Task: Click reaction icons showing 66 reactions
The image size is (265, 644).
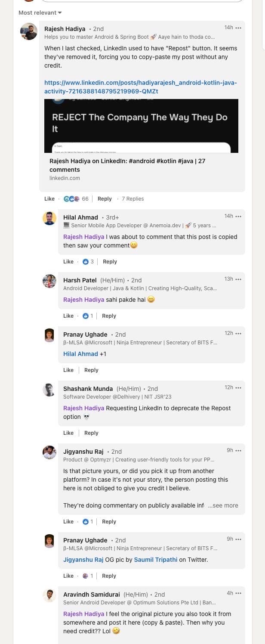Action: (71, 199)
